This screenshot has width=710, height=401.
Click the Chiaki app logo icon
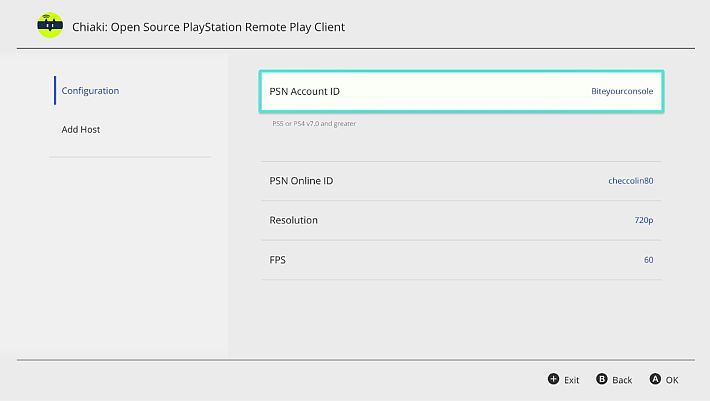[x=50, y=25]
